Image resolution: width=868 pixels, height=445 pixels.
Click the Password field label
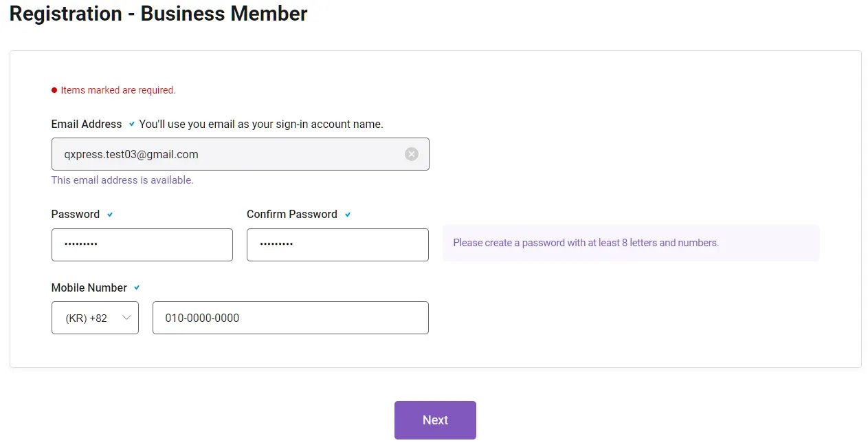pyautogui.click(x=76, y=215)
